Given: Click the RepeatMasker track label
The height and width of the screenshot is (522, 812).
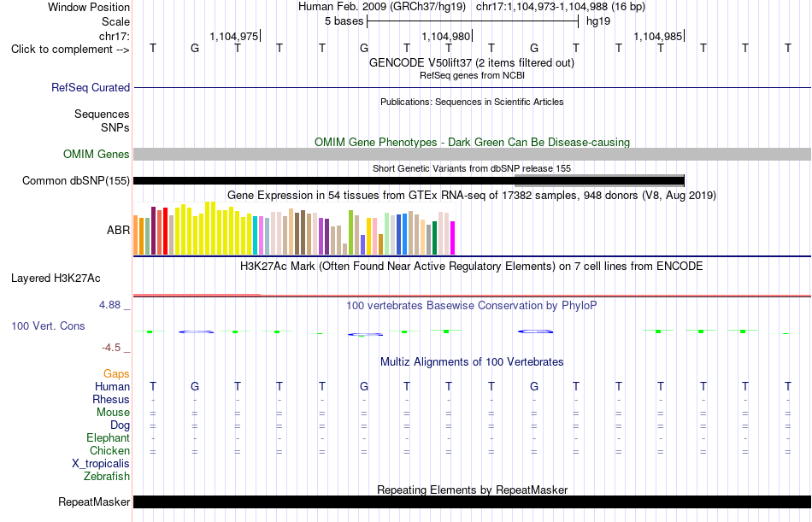Looking at the screenshot, I should [94, 501].
